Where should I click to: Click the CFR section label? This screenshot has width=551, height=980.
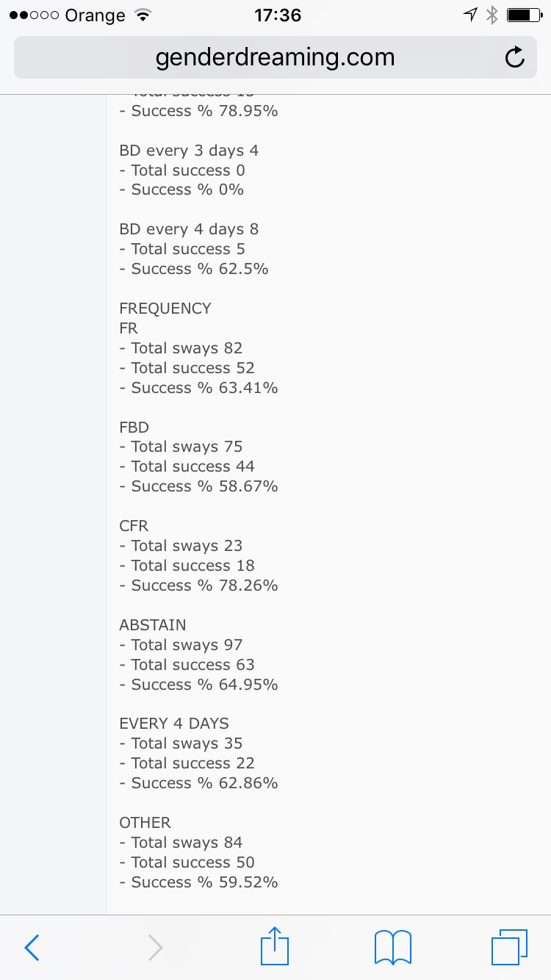coord(134,526)
